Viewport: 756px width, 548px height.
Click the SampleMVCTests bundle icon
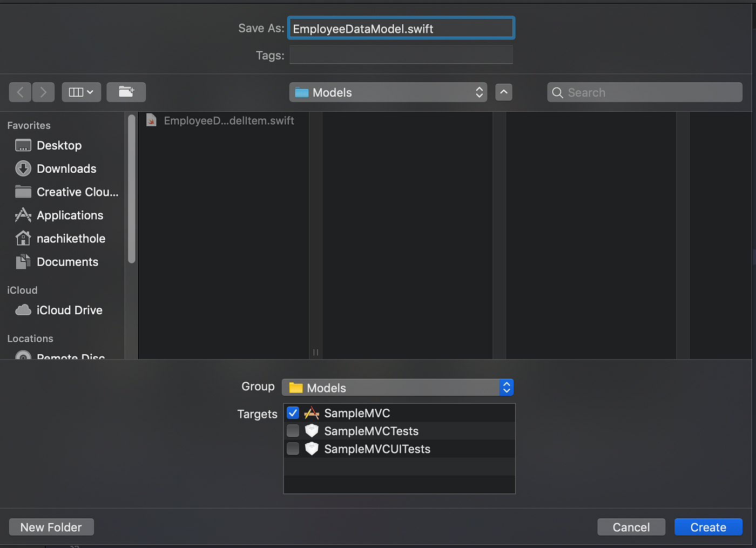pyautogui.click(x=312, y=431)
